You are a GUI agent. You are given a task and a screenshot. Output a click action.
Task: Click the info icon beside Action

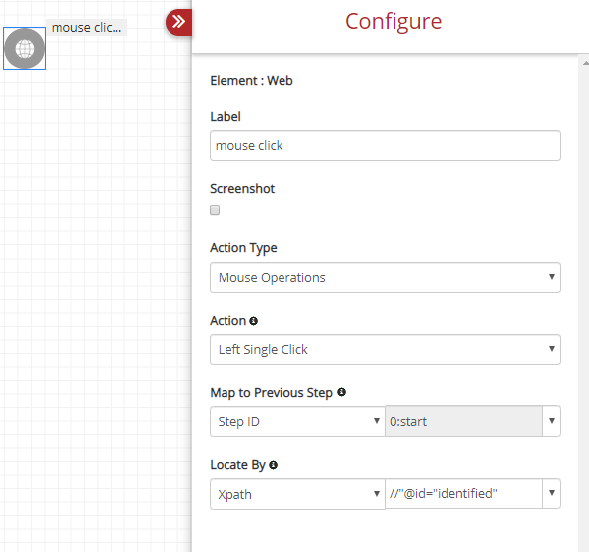click(x=254, y=321)
